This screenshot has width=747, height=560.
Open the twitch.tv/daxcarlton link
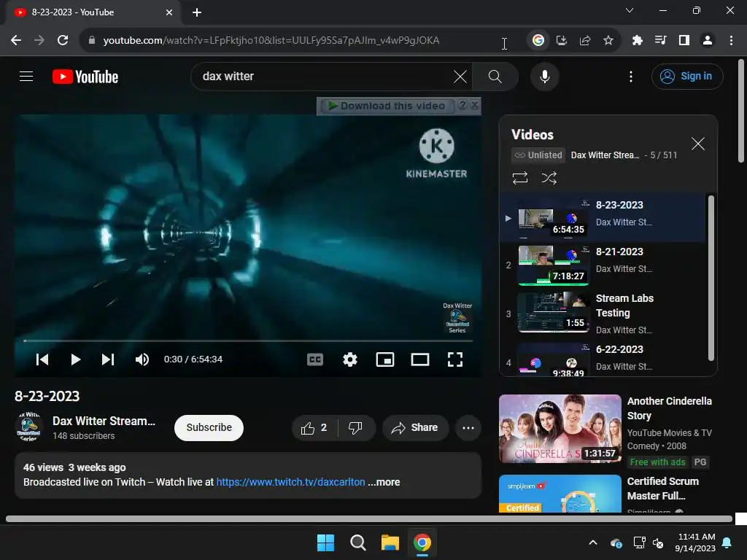point(290,482)
